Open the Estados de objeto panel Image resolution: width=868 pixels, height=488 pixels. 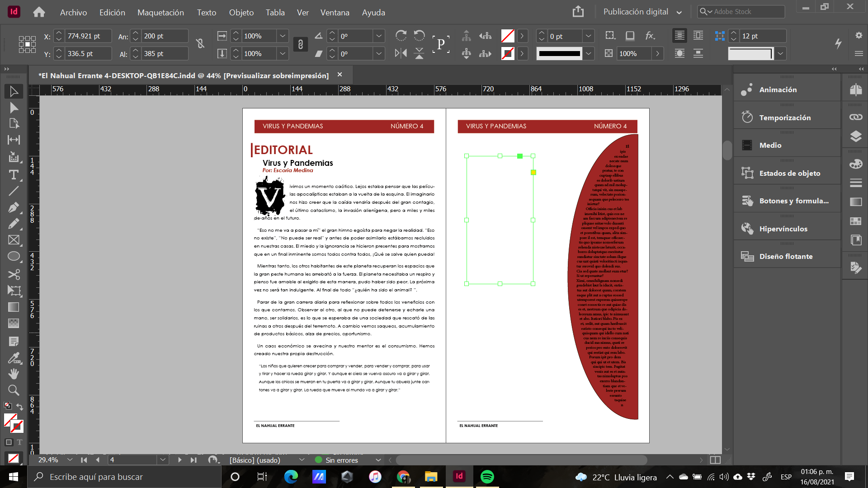point(787,173)
